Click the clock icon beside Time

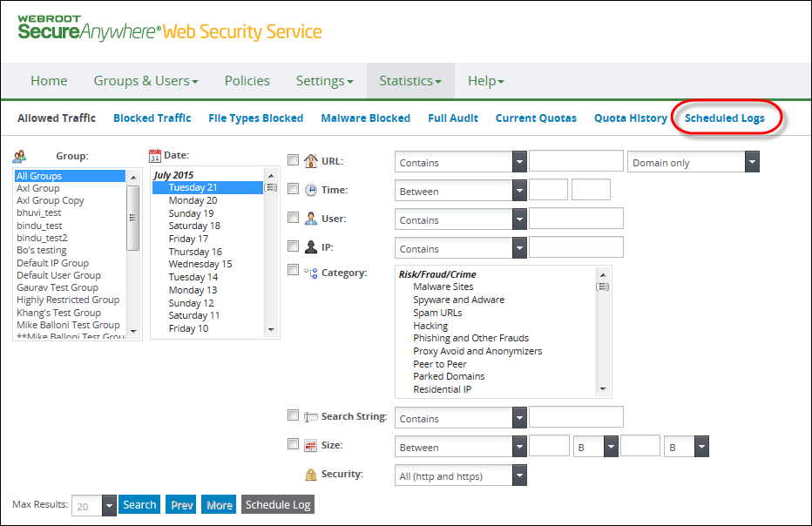[x=311, y=190]
